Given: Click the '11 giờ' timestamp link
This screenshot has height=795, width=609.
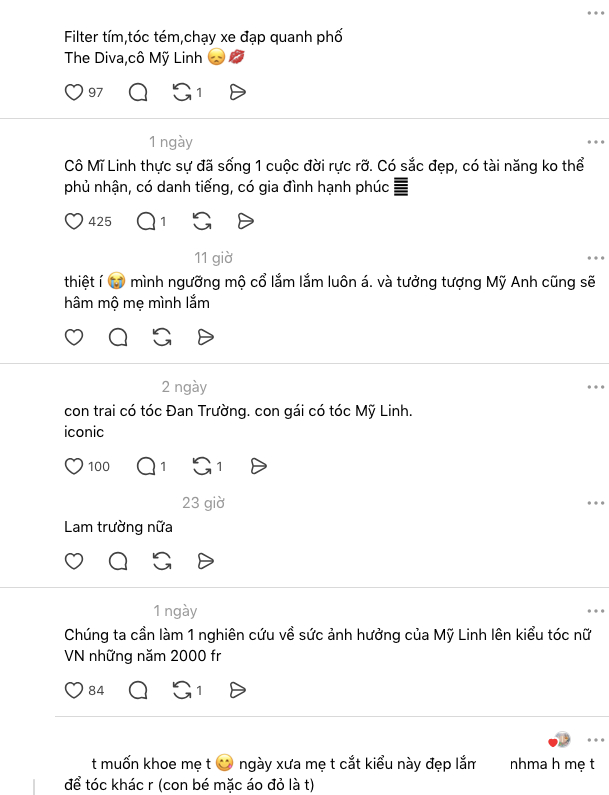Looking at the screenshot, I should 214,258.
